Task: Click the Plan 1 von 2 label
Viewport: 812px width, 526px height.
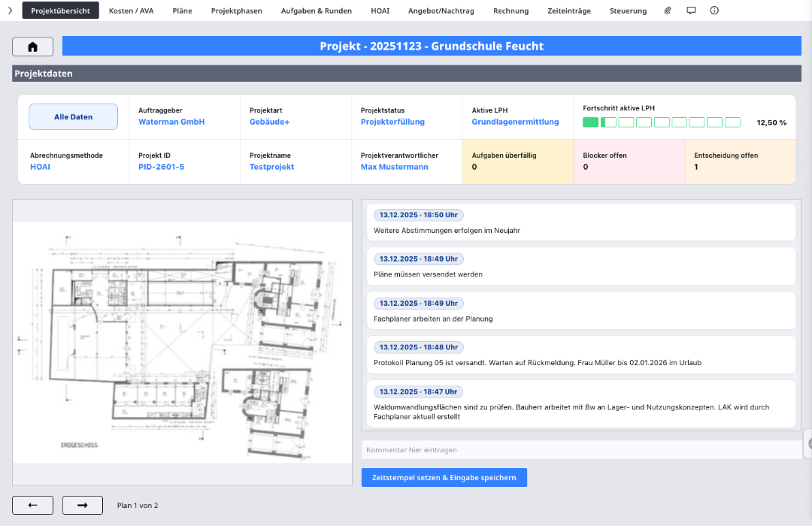Action: (x=138, y=505)
